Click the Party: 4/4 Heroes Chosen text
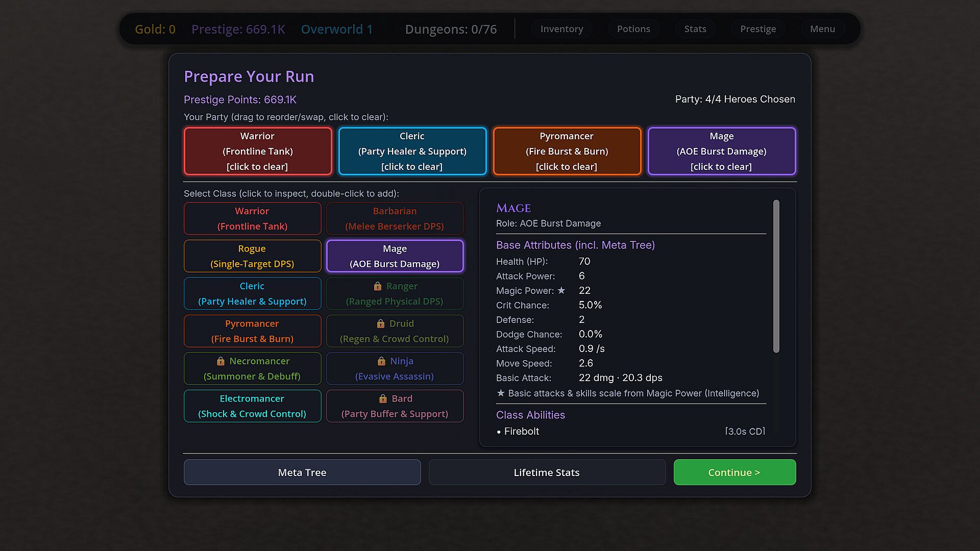This screenshot has width=980, height=551. (x=735, y=99)
